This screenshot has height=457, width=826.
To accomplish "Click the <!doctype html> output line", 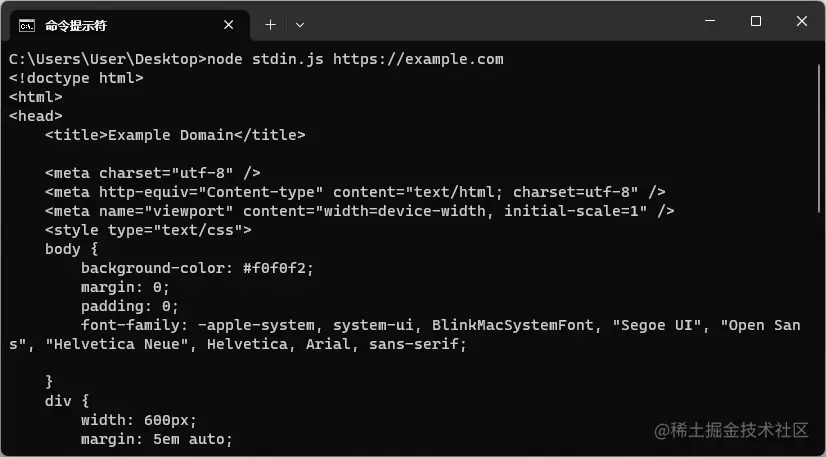I will coord(76,78).
